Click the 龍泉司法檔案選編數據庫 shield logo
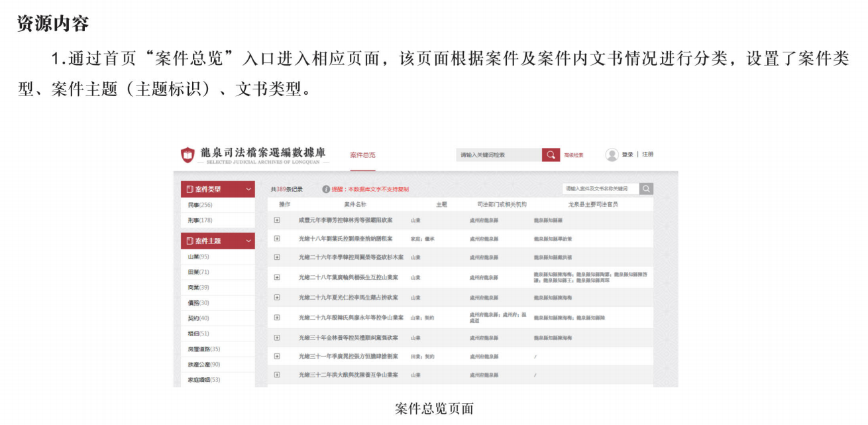Screen dimensions: 868x425 188,155
